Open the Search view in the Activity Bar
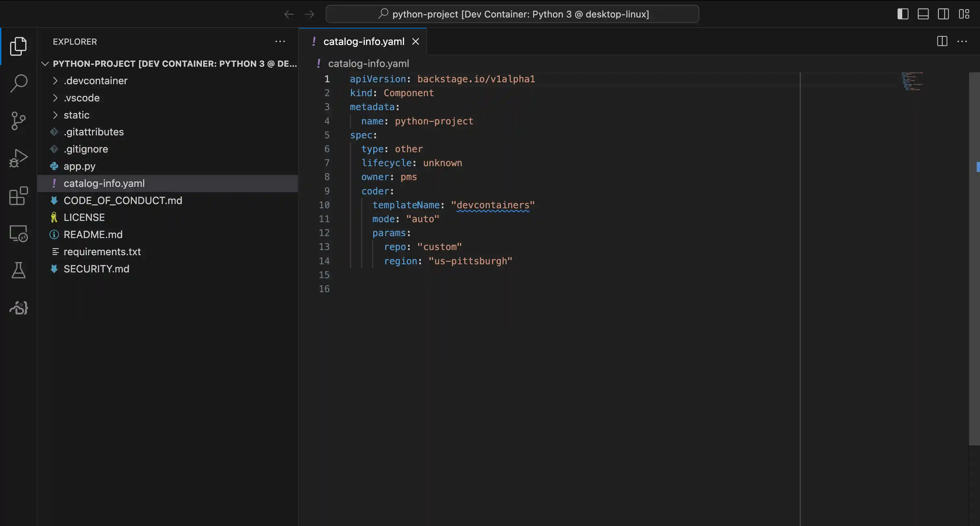The width and height of the screenshot is (980, 526). (x=18, y=83)
